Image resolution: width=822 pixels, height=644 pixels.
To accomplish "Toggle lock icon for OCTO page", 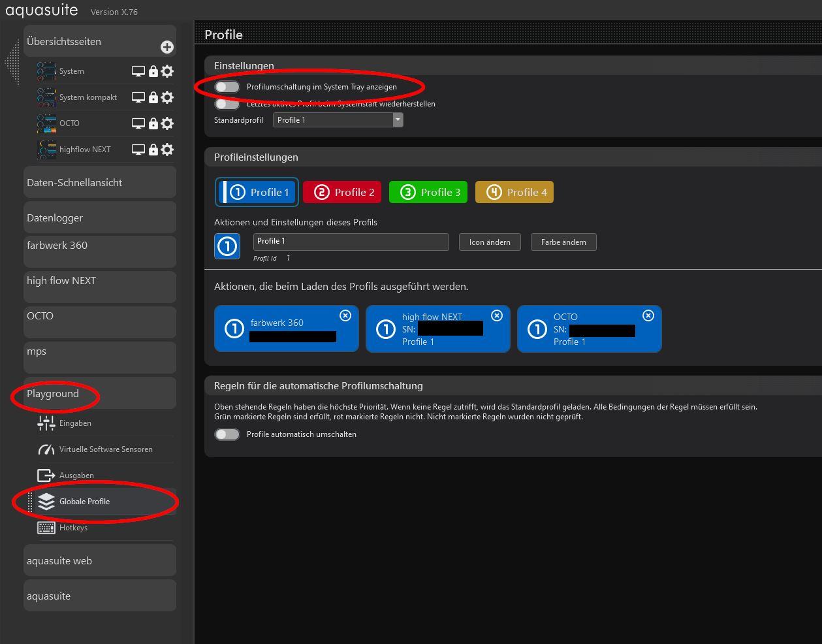I will click(153, 123).
